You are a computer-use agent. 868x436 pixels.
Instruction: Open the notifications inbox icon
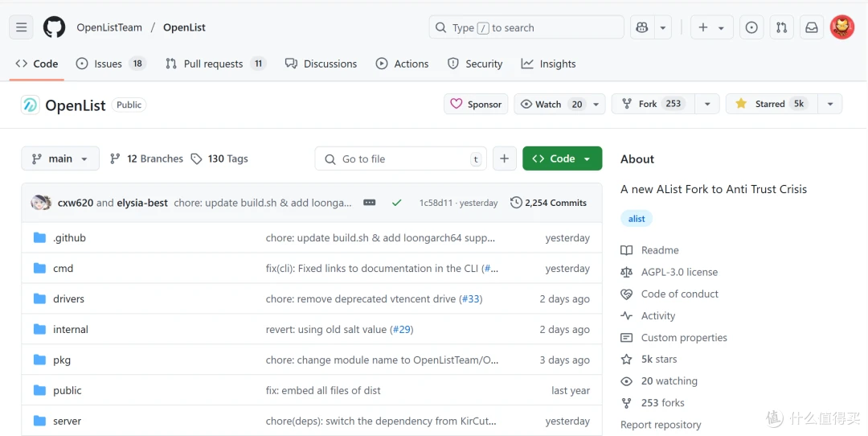pyautogui.click(x=812, y=27)
